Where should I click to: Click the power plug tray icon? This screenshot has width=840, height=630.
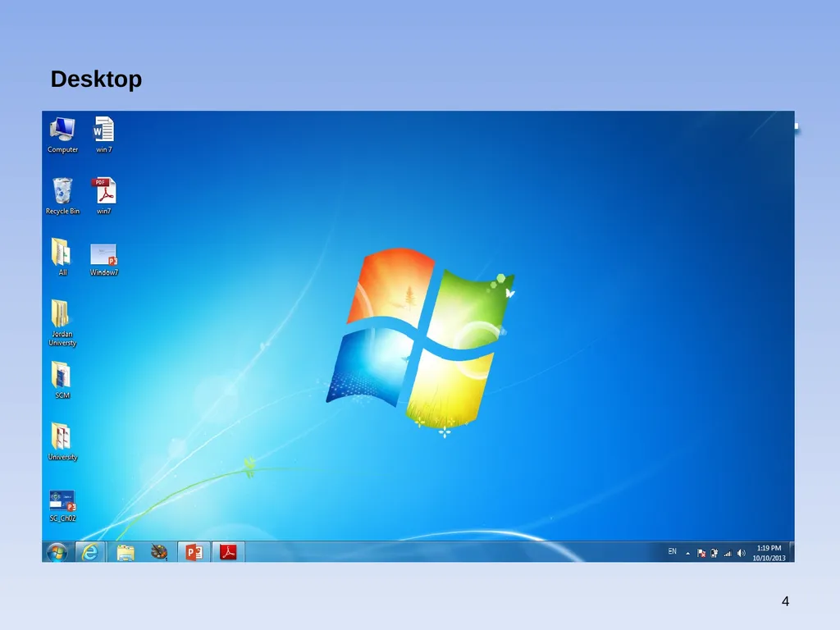(x=714, y=554)
